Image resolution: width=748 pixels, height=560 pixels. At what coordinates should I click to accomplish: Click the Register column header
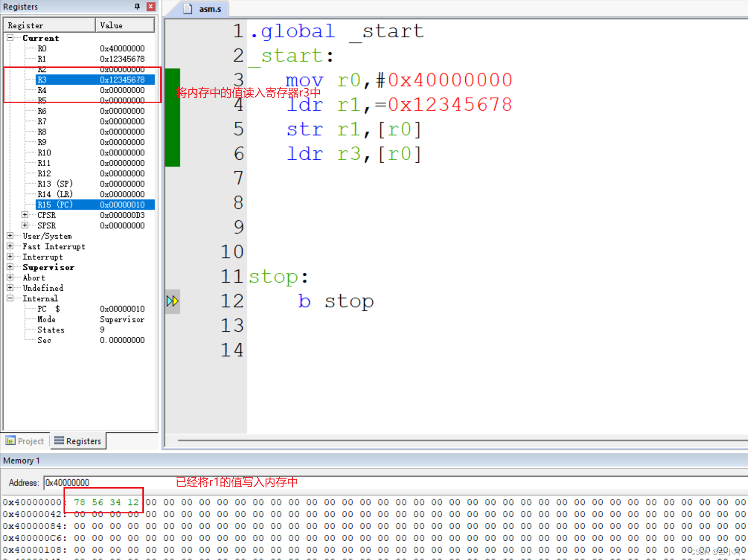pyautogui.click(x=50, y=25)
